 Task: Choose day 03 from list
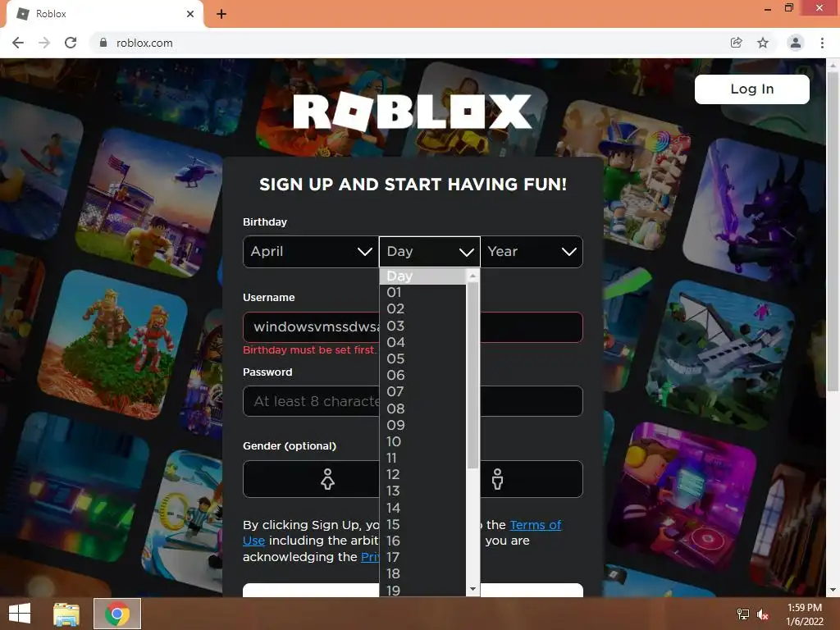[x=422, y=326]
